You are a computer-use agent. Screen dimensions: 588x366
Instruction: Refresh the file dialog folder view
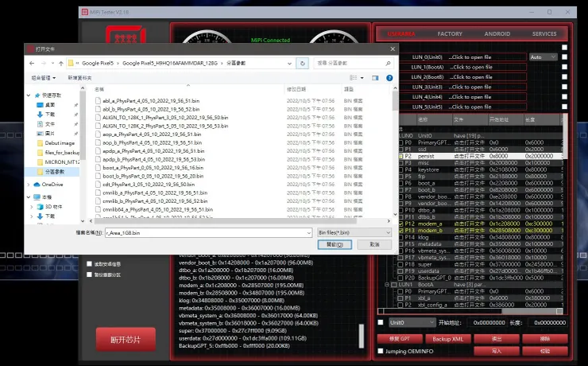point(302,64)
